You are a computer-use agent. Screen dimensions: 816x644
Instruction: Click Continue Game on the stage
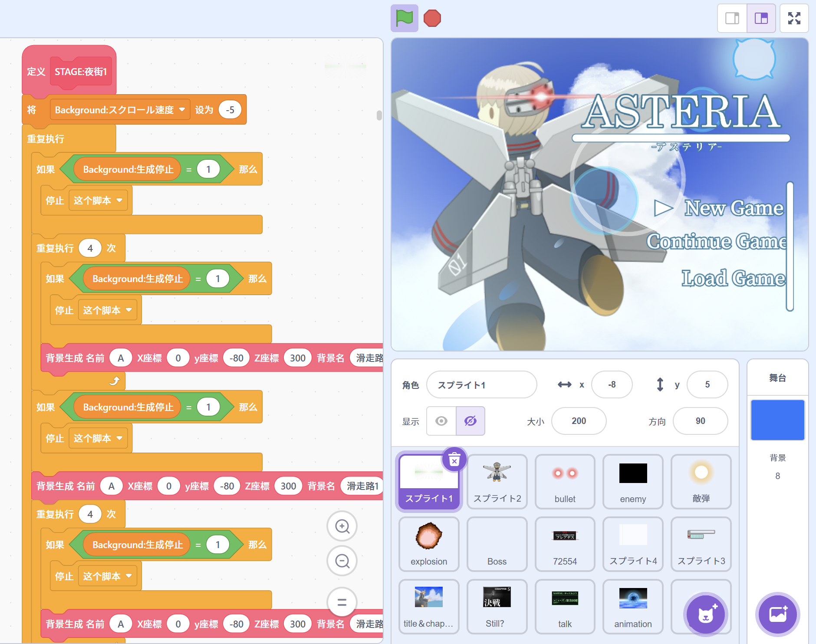717,241
